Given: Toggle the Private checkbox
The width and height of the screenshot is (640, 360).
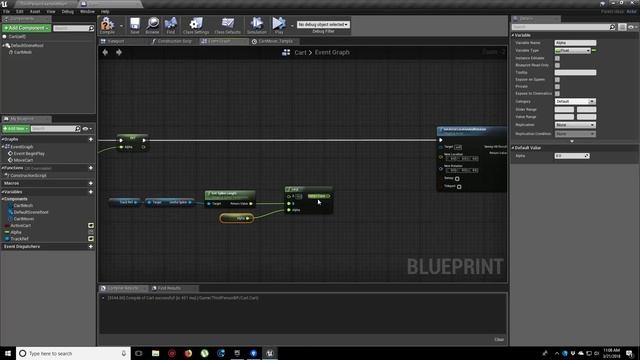Looking at the screenshot, I should tap(557, 87).
